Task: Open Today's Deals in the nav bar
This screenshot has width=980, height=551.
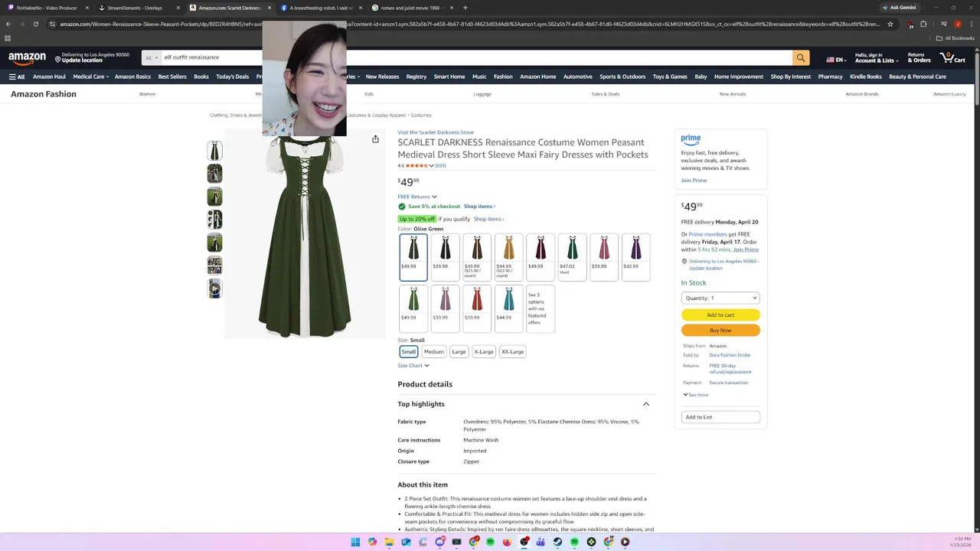Action: point(233,77)
